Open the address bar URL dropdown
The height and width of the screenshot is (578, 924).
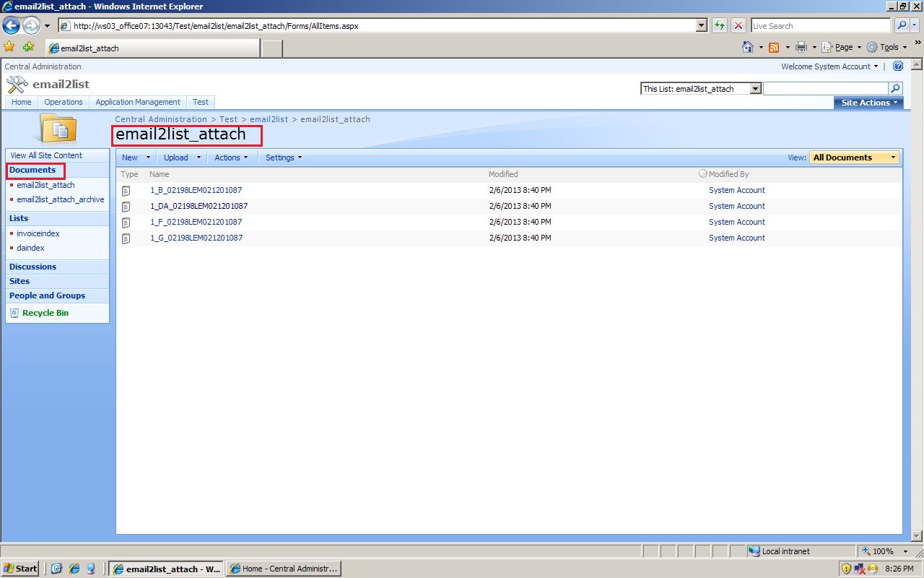[701, 25]
